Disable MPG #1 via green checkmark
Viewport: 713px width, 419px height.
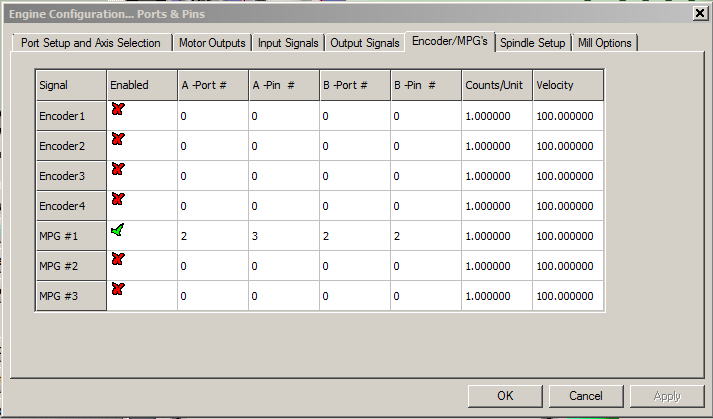pos(118,230)
